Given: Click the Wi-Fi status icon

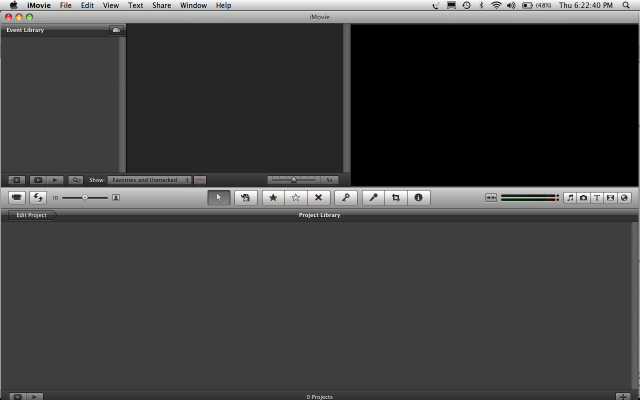Looking at the screenshot, I should [x=496, y=5].
